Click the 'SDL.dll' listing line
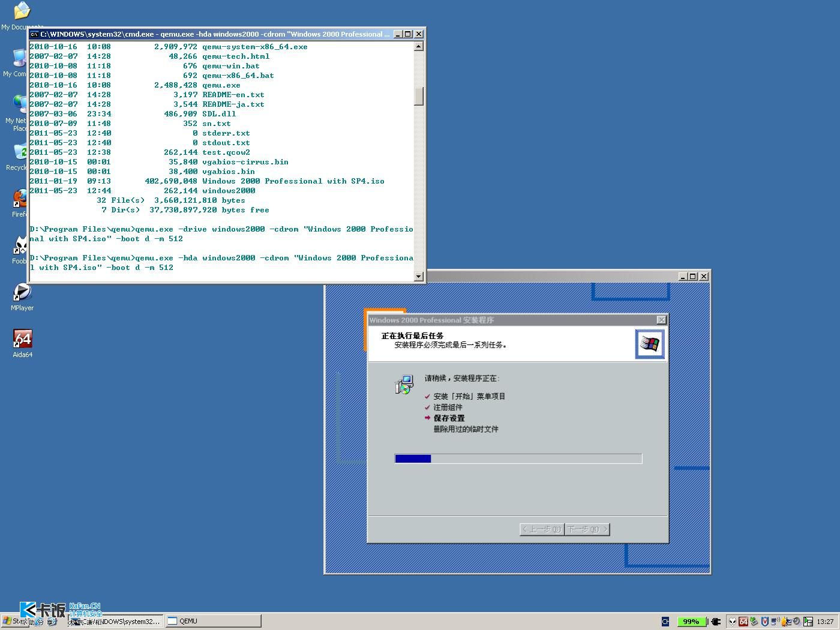Screen dimensions: 840x630 point(133,114)
